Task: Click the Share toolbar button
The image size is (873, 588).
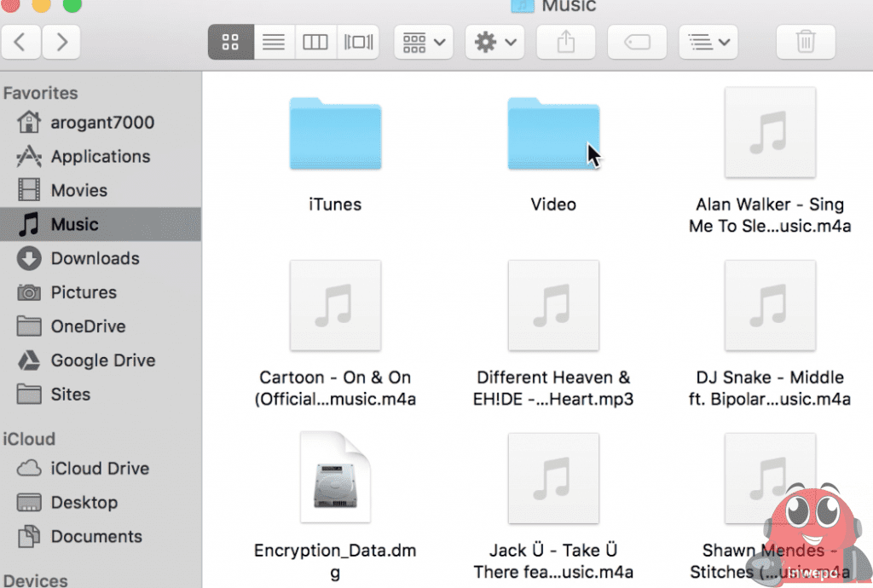Action: 566,42
